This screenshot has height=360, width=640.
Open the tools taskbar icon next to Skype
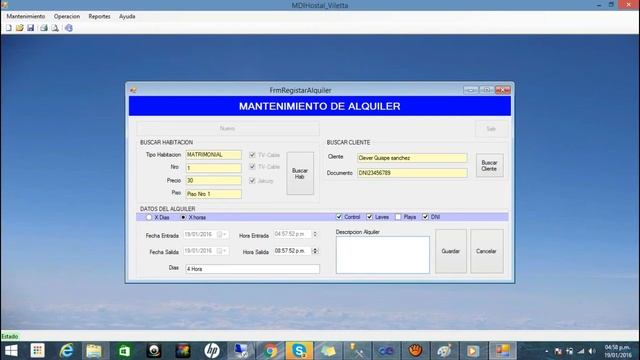coord(357,351)
